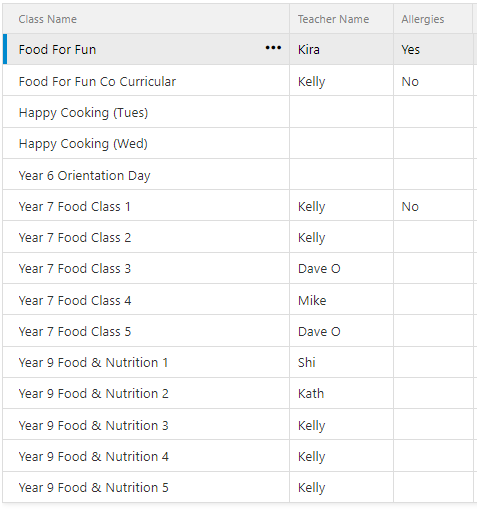
Task: Click the Kath teacher cell
Action: (341, 393)
